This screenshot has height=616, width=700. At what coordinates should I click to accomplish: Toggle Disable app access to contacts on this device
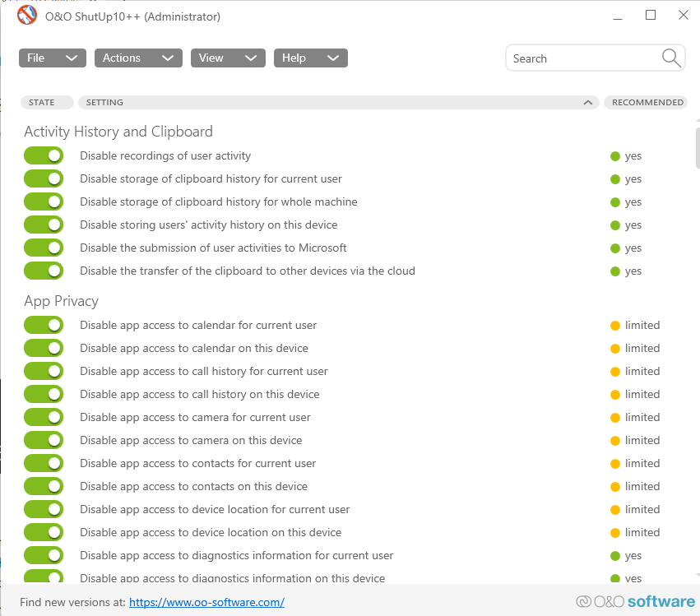click(44, 487)
